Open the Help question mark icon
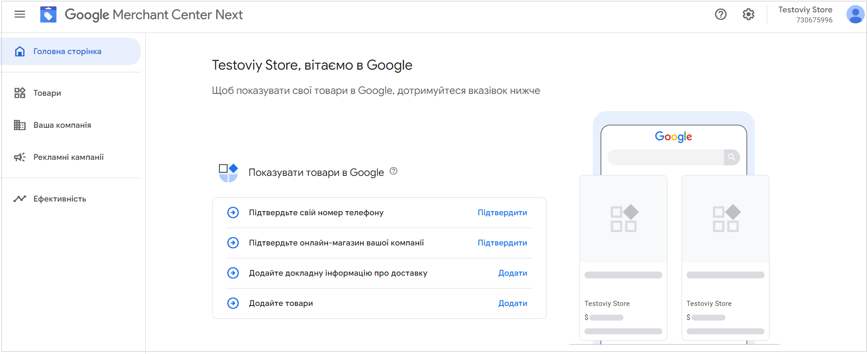The image size is (868, 354). click(x=721, y=15)
